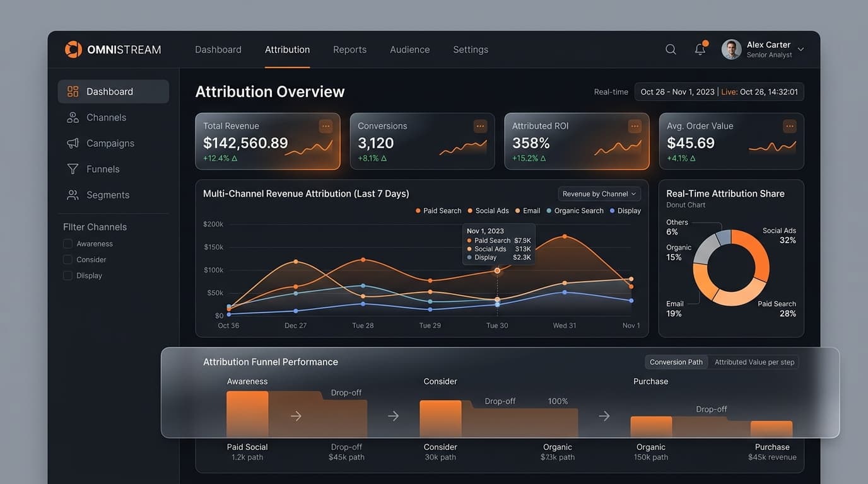Go to the Dashboard top navigation tab
Image resolution: width=868 pixels, height=484 pixels.
click(x=218, y=49)
